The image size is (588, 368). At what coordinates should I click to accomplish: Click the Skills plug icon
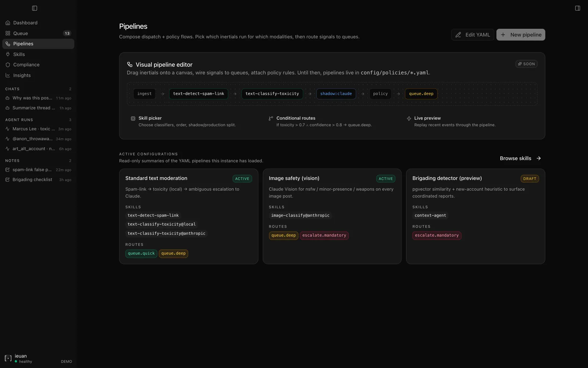(x=8, y=54)
